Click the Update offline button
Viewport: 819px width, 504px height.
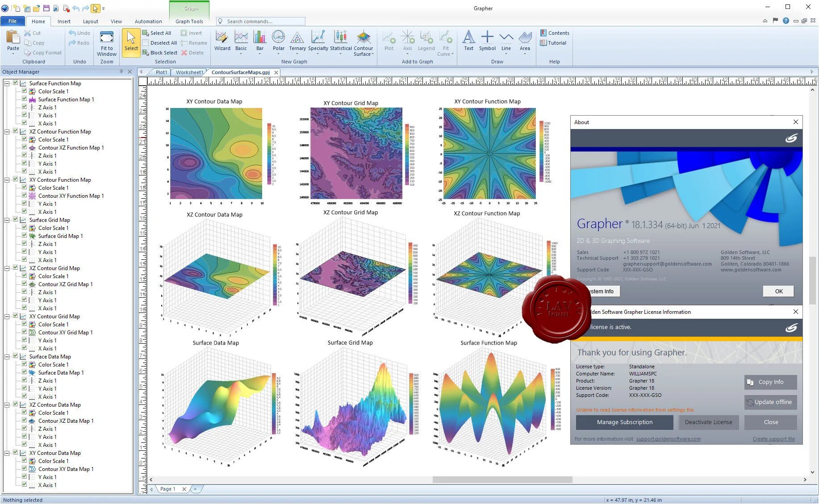click(x=770, y=402)
